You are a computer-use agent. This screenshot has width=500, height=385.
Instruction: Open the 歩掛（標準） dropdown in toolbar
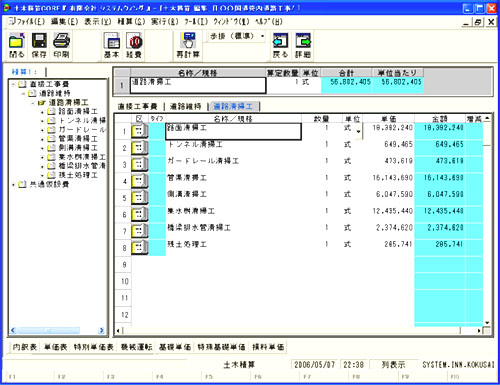pos(263,36)
